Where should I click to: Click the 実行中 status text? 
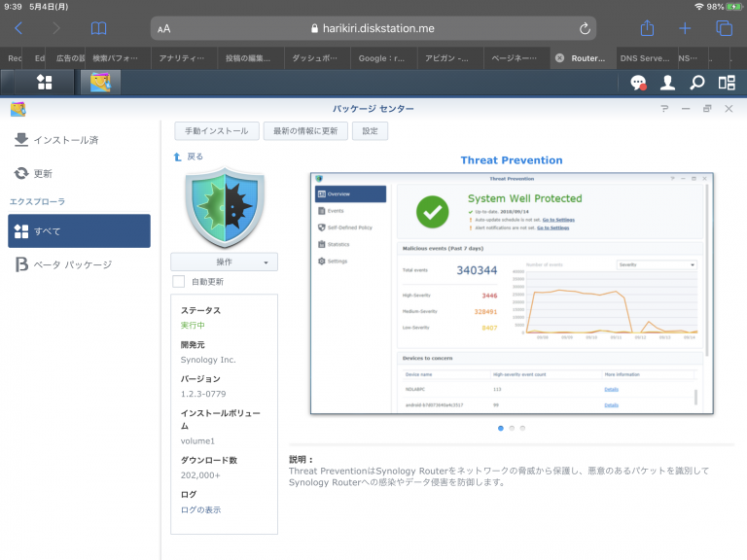[193, 326]
